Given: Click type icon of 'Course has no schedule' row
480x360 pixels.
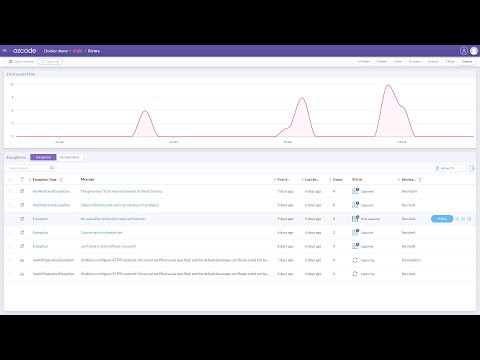Looking at the screenshot, I should 22,232.
